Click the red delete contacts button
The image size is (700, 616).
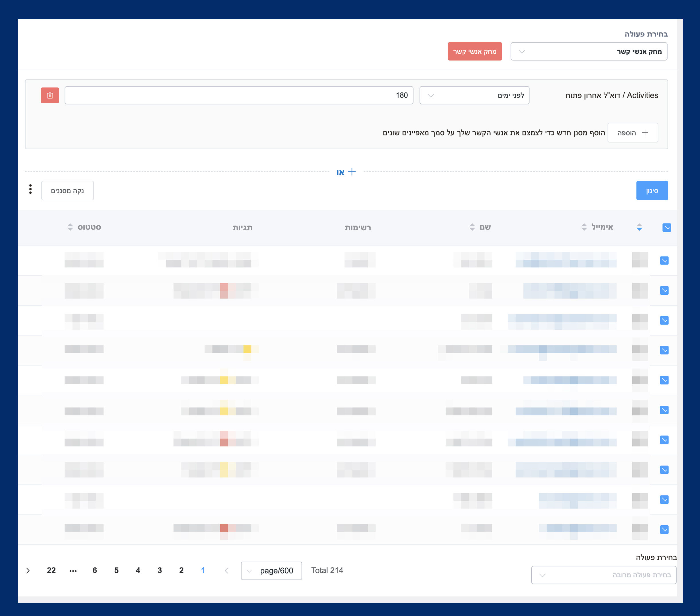click(x=474, y=52)
